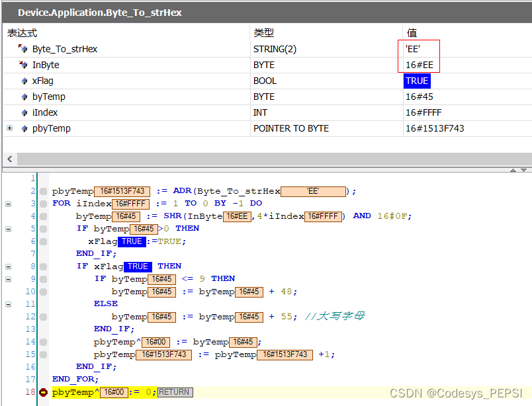Collapse the IF xFlag block on line 8

tap(9, 266)
